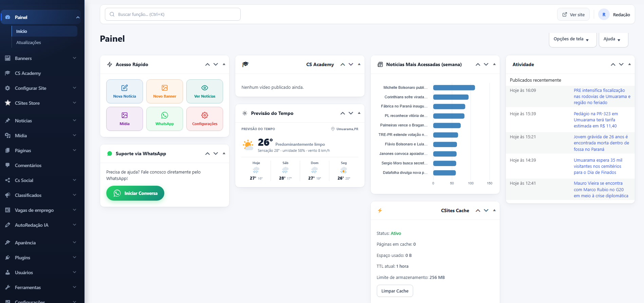Open the Configurações quick access tile

(205, 119)
